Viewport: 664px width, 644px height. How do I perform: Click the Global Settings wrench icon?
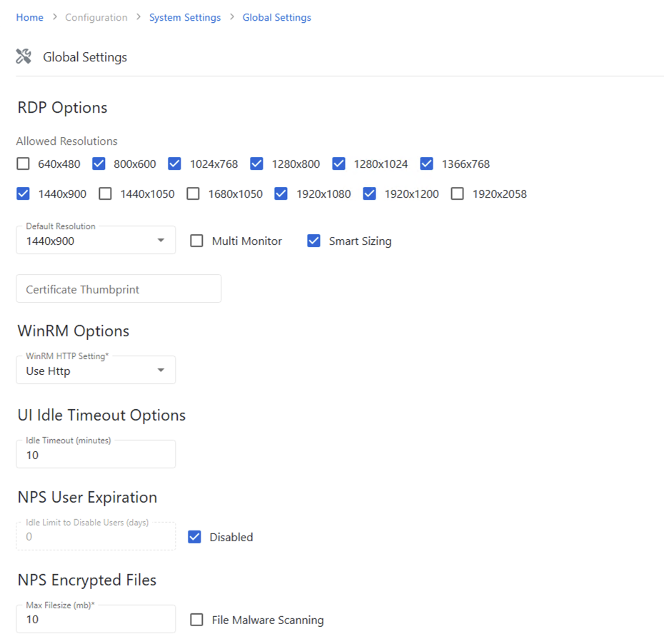tap(24, 57)
